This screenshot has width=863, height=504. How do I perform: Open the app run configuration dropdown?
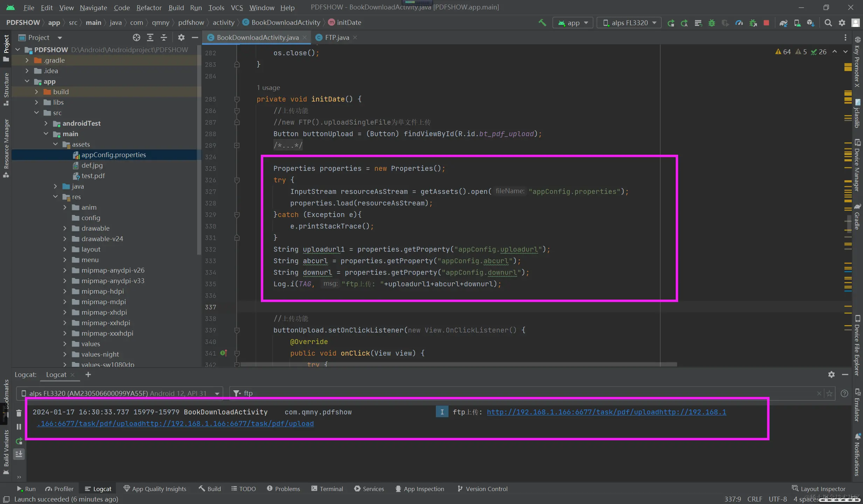pos(573,23)
